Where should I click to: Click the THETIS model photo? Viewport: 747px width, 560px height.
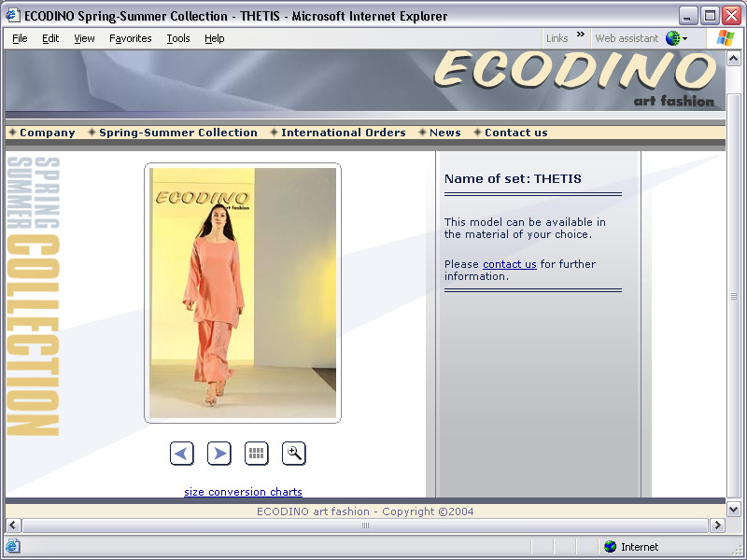tap(243, 293)
